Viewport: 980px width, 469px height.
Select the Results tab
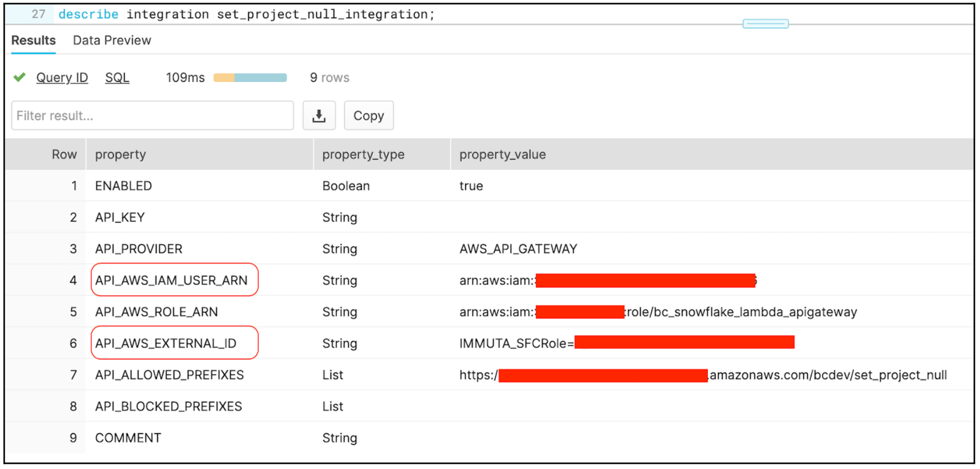coord(34,40)
